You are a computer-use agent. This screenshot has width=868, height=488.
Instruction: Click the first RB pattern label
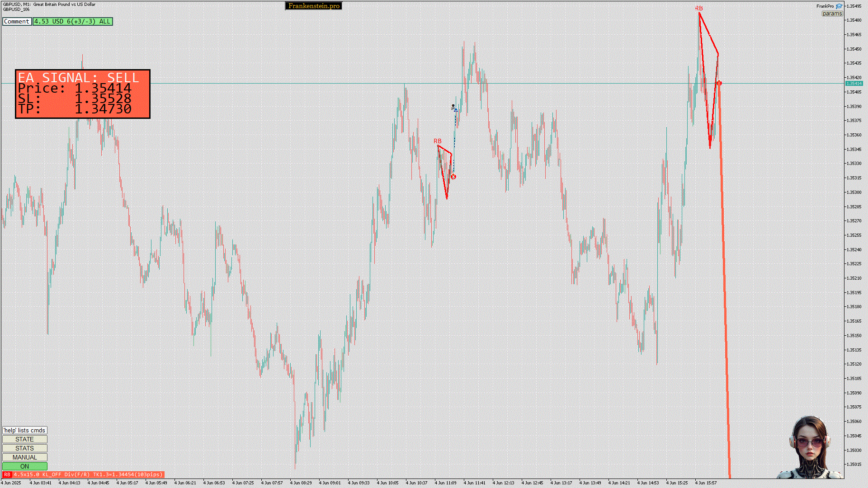[x=437, y=141]
